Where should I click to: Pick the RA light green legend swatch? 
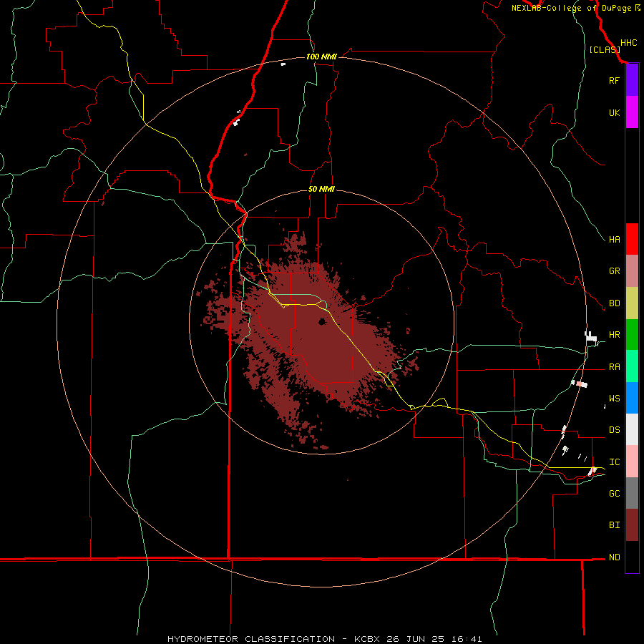(x=632, y=366)
